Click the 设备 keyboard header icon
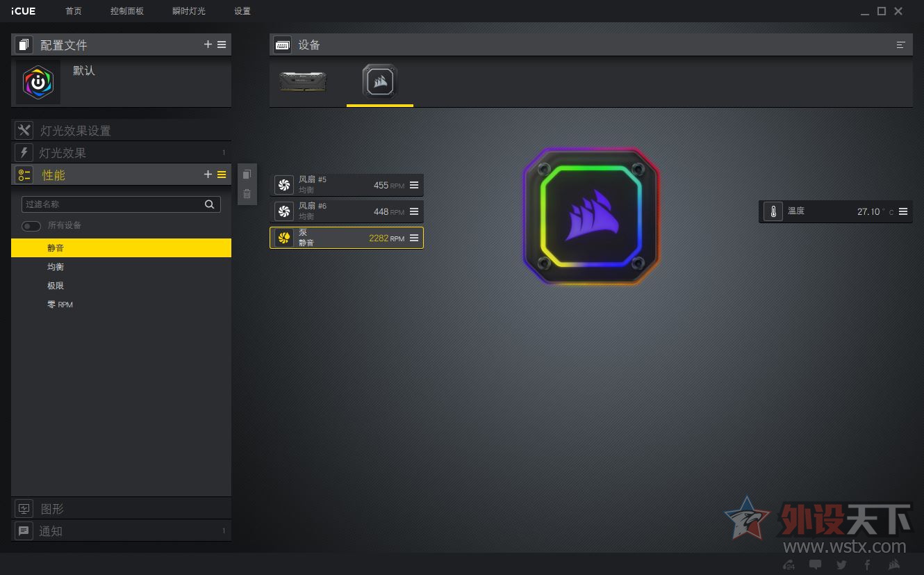The image size is (924, 575). 282,45
